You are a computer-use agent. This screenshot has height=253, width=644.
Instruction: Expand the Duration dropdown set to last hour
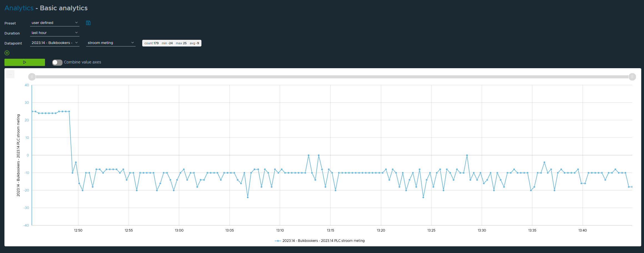tap(54, 33)
